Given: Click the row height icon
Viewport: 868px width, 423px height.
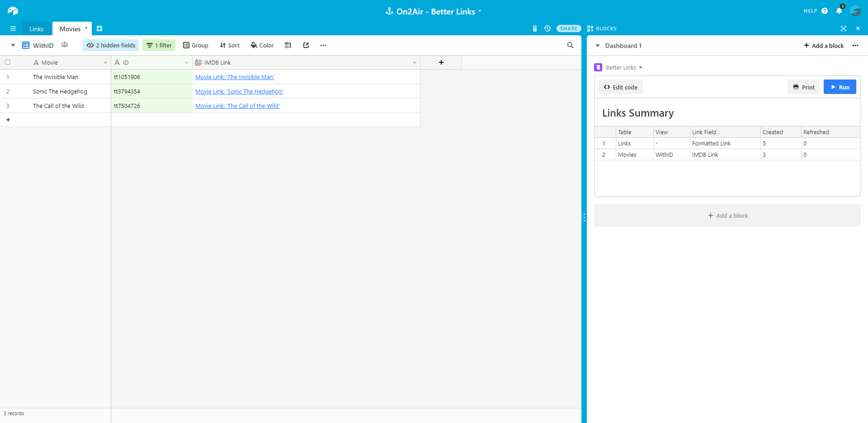Looking at the screenshot, I should pos(288,45).
